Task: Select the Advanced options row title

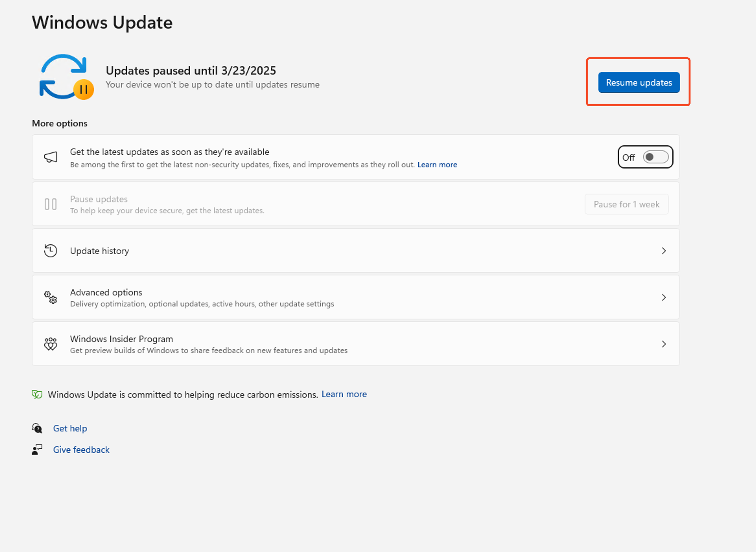Action: tap(106, 293)
